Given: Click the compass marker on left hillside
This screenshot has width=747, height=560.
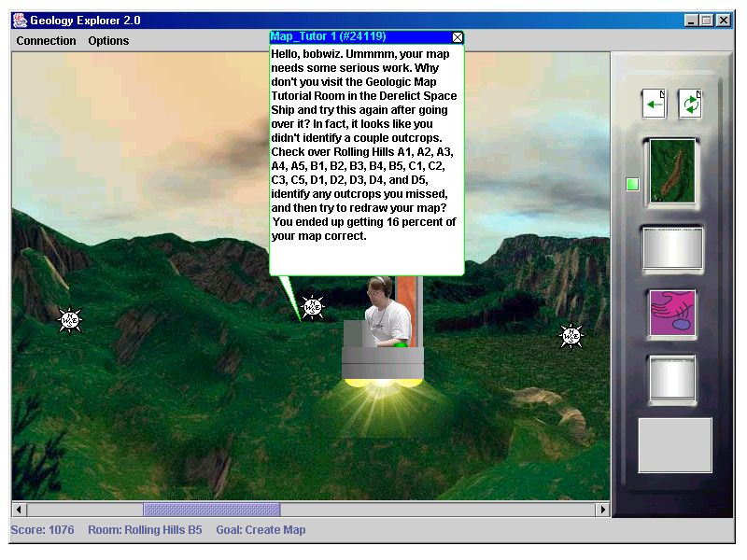Looking at the screenshot, I should pyautogui.click(x=70, y=320).
